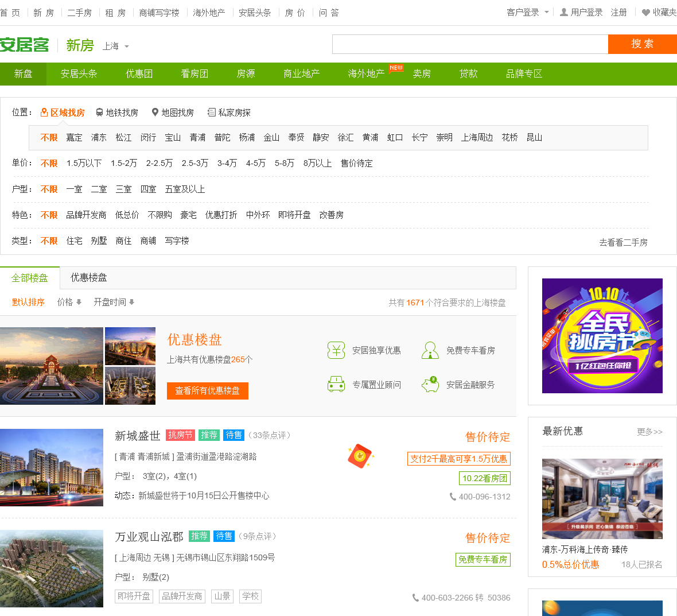Click 33条点评 reviews link
Screen dimensions: 677x616
click(x=270, y=435)
